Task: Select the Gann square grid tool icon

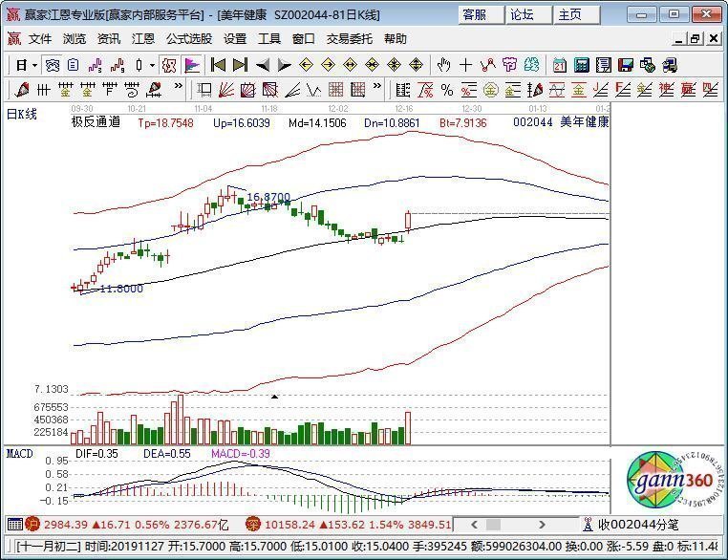Action: coord(336,89)
